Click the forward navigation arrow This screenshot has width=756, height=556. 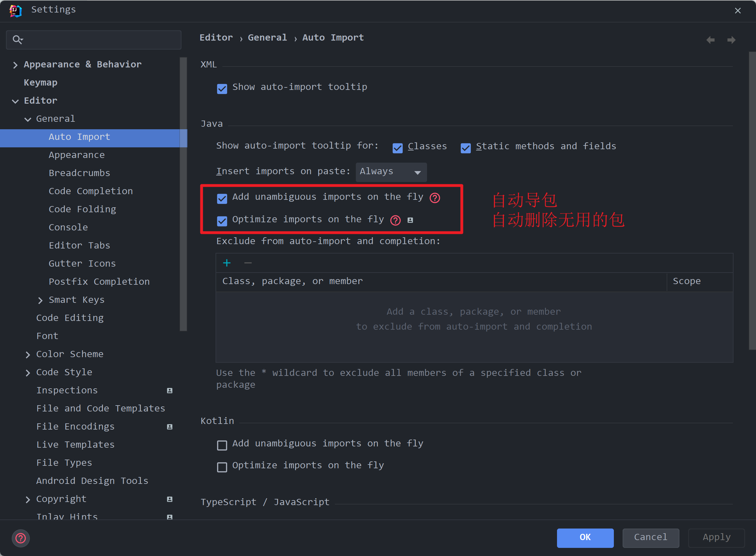pos(731,40)
